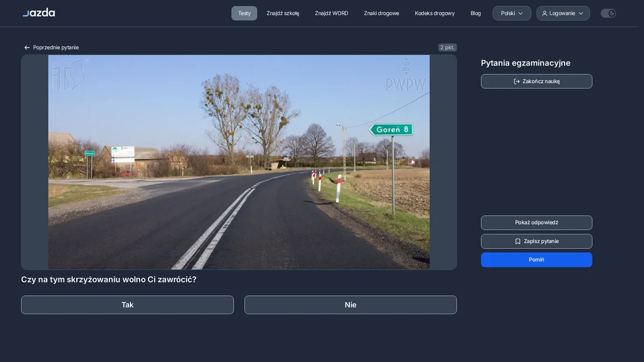This screenshot has width=644, height=362.
Task: Click the user icon in Logowanie
Action: (545, 13)
